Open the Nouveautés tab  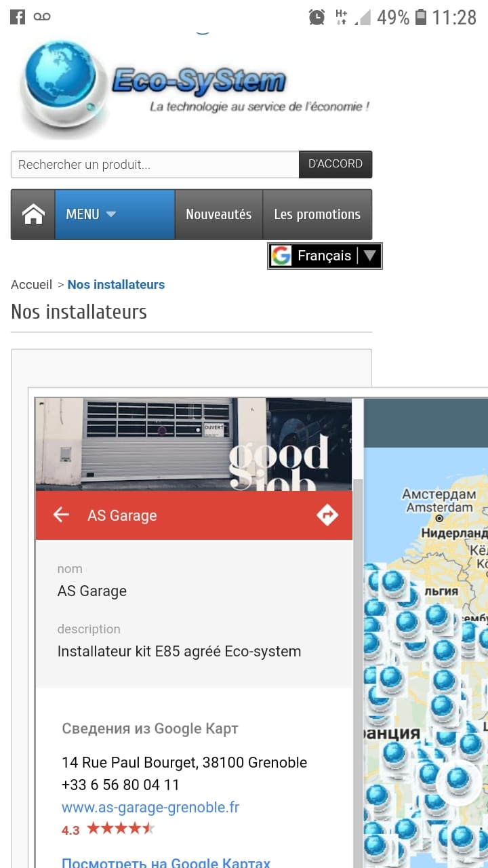coord(218,214)
